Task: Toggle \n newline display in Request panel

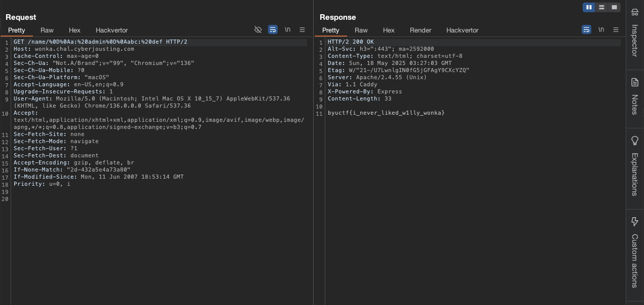Action: point(288,30)
